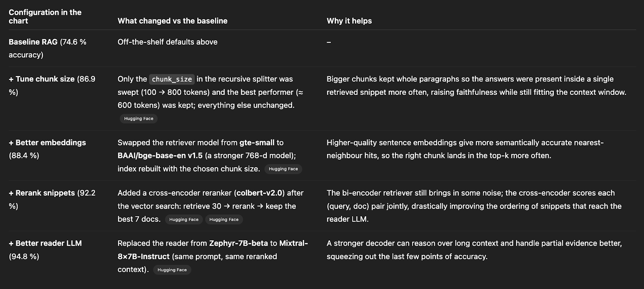Image resolution: width=644 pixels, height=289 pixels.
Task: Click the bold "Zephyr-7B-beta" model name
Action: coord(238,243)
